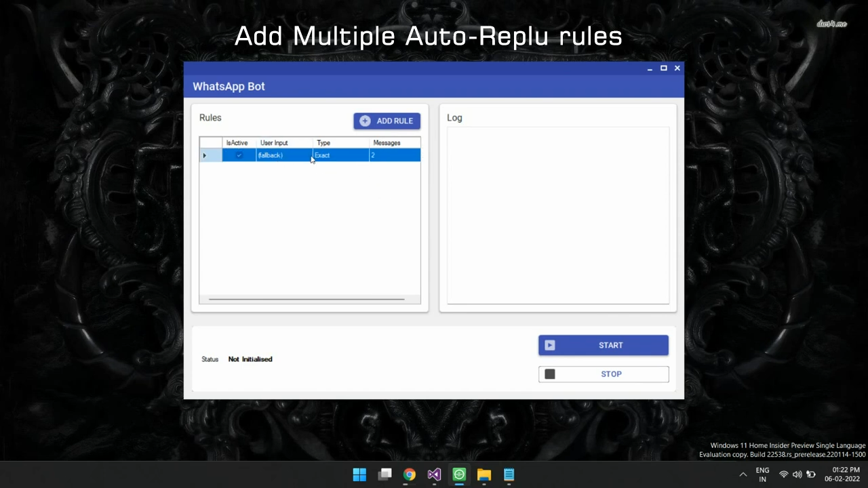The height and width of the screenshot is (488, 868).
Task: Click the row selector arrow of fallback rule
Action: [x=205, y=155]
